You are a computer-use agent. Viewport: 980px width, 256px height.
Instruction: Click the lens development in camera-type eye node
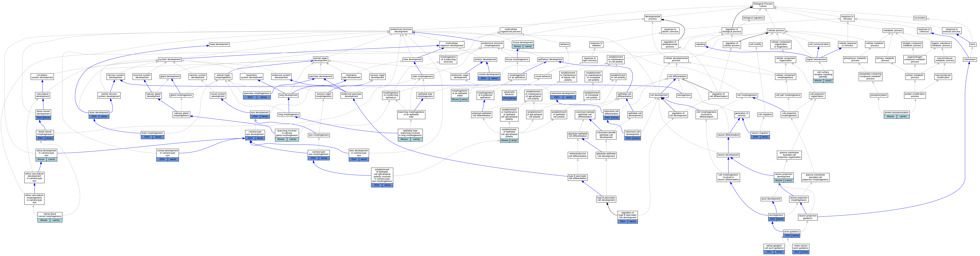[359, 155]
